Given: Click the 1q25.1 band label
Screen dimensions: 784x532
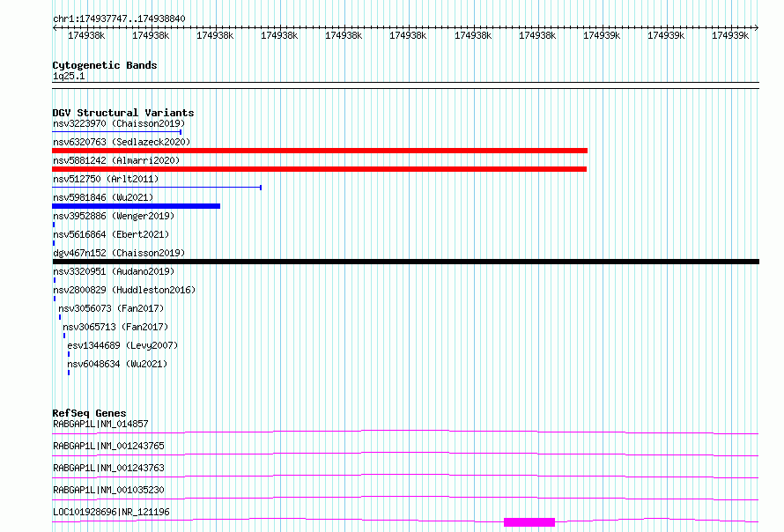Looking at the screenshot, I should (x=69, y=76).
